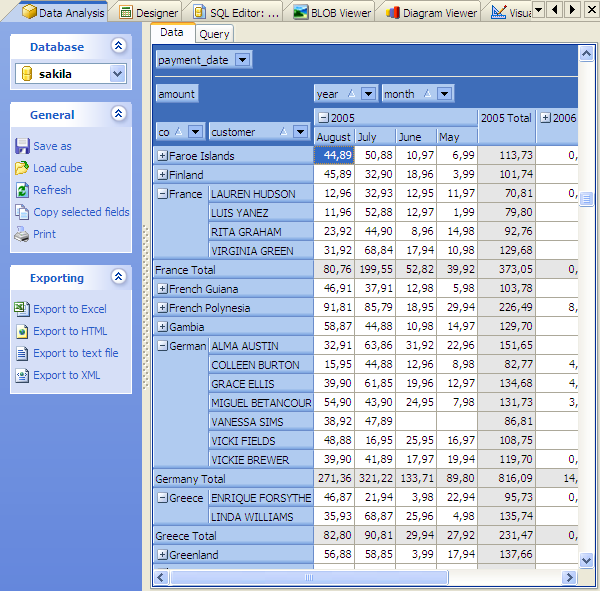Expand the Faroe Islands row
This screenshot has height=591, width=600.
[163, 155]
